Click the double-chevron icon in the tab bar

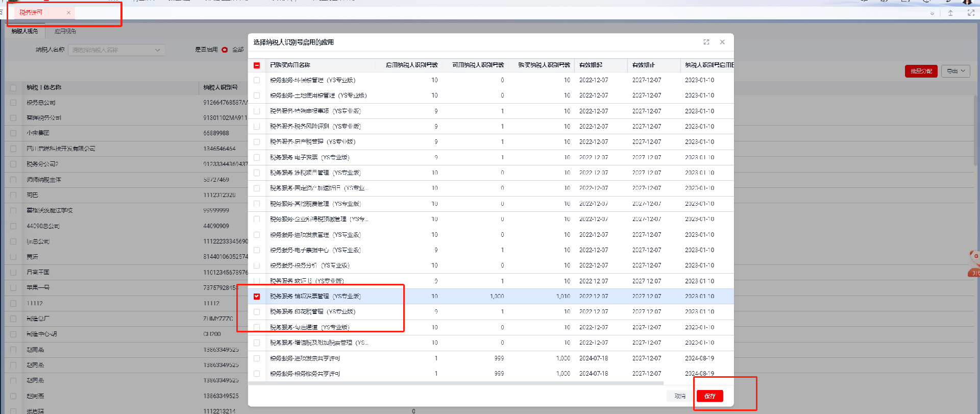pyautogui.click(x=932, y=13)
